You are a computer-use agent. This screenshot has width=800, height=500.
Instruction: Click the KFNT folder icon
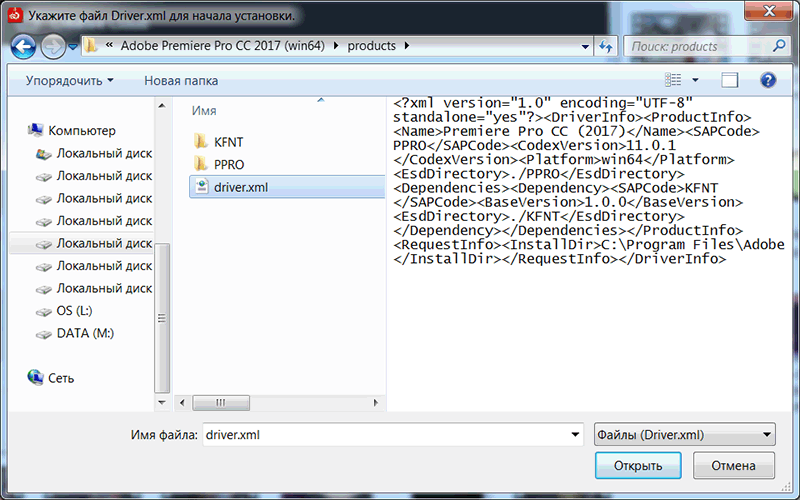[x=201, y=141]
